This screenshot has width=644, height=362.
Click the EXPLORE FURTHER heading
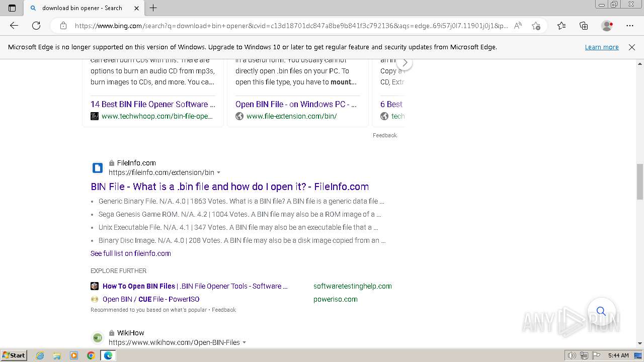click(x=118, y=270)
